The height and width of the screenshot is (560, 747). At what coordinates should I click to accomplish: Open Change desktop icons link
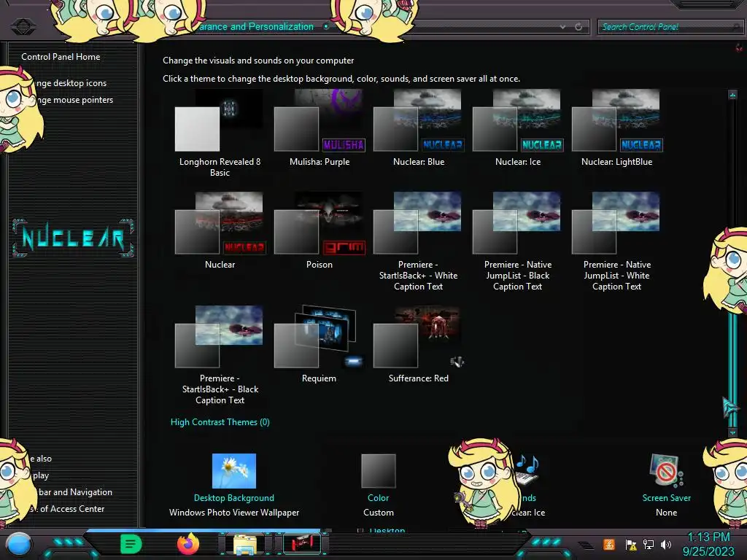click(71, 83)
